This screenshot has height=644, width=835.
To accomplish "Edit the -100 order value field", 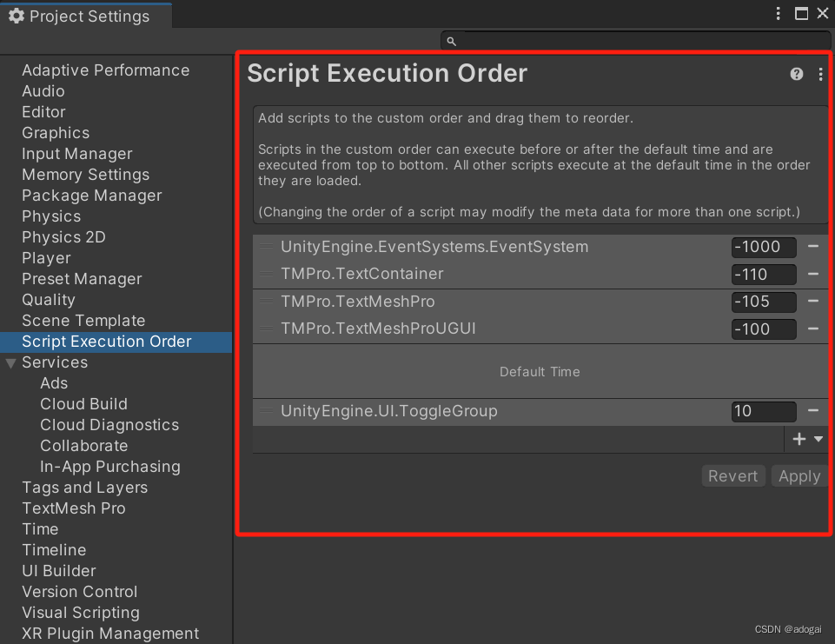I will click(x=764, y=329).
